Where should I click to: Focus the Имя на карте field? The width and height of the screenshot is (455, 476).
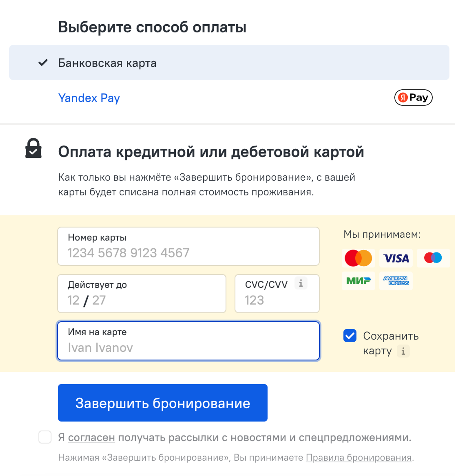(x=188, y=341)
